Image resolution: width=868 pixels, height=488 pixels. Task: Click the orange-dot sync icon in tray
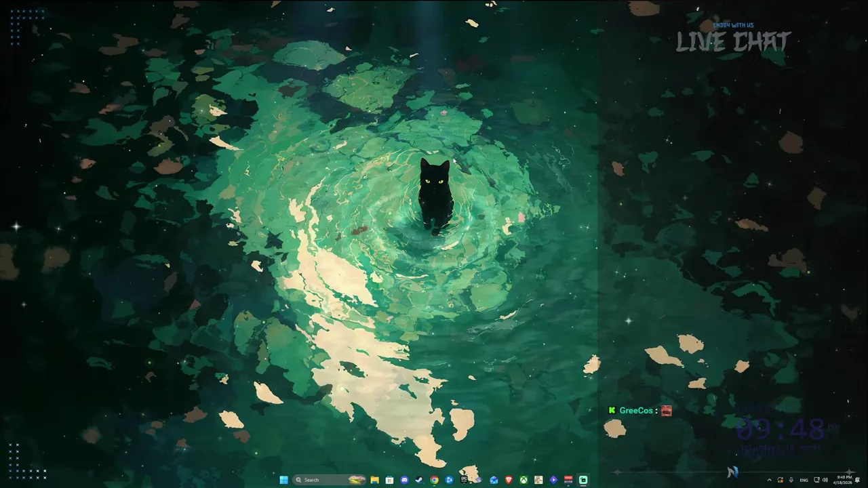click(781, 480)
